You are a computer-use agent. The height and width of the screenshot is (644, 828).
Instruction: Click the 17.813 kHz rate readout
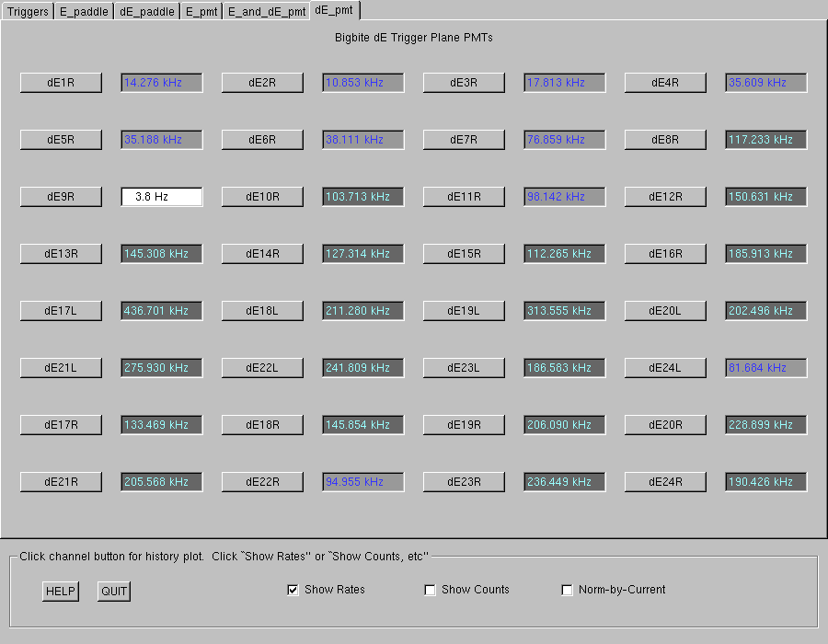pyautogui.click(x=565, y=83)
